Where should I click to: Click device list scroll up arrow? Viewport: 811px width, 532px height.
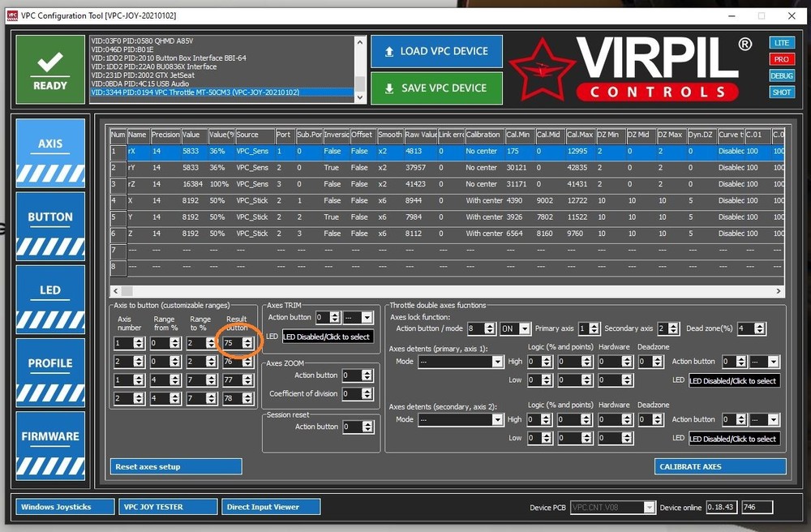click(361, 42)
